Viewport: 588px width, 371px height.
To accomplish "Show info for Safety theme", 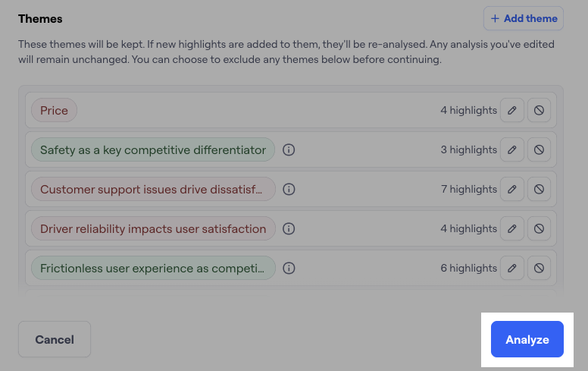I will pos(289,150).
